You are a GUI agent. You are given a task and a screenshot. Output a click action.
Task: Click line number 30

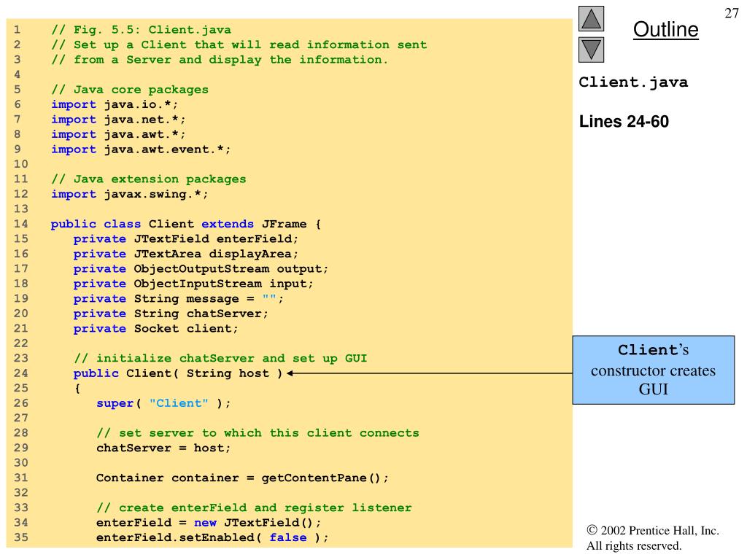pyautogui.click(x=21, y=463)
